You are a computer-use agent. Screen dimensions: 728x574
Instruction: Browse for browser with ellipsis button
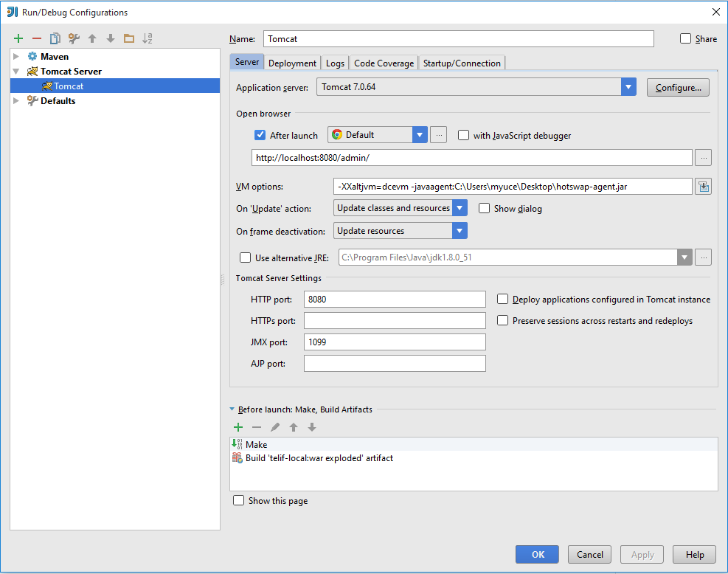pyautogui.click(x=439, y=135)
